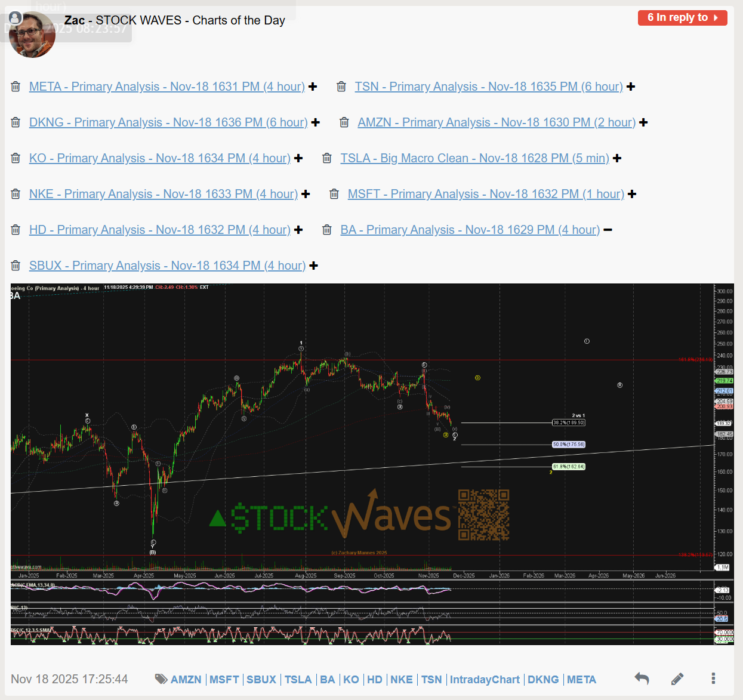Remove the SBUX chart via trash icon
The image size is (743, 700).
16,266
